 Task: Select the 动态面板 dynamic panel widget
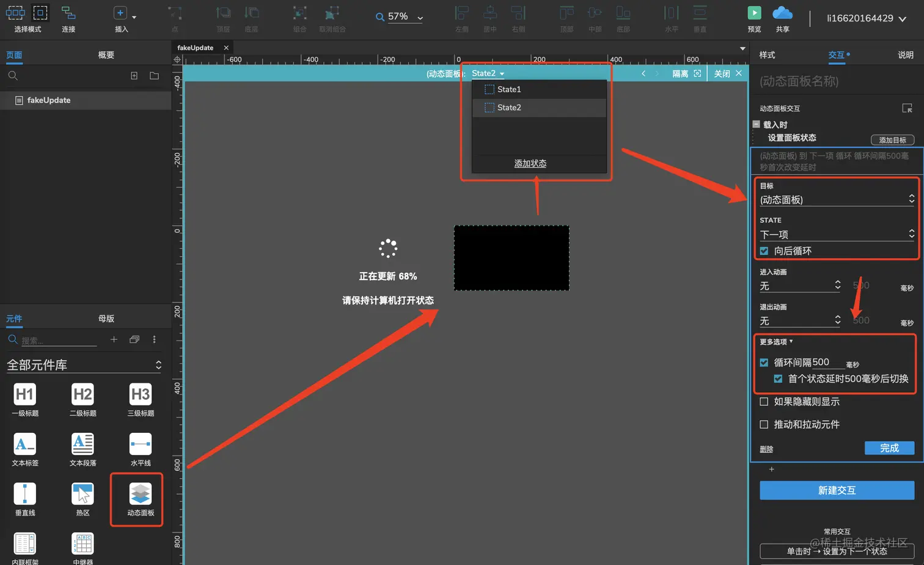[x=141, y=499]
